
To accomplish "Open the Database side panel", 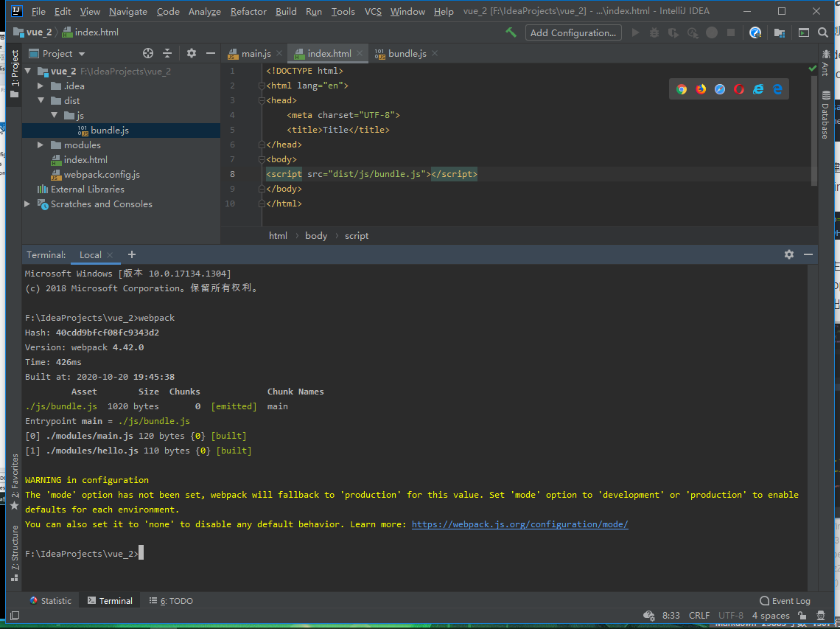I will pyautogui.click(x=825, y=115).
